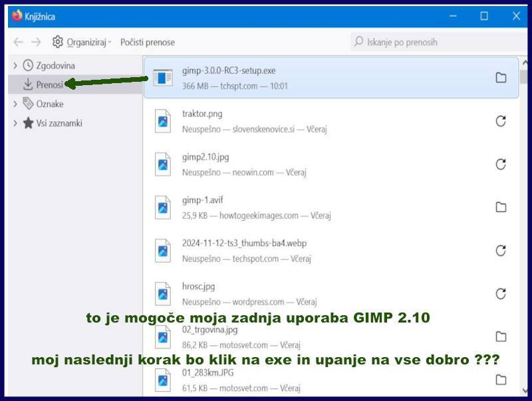Viewport: 532px width, 401px height.
Task: Click Počisti prenose button
Action: click(x=148, y=43)
